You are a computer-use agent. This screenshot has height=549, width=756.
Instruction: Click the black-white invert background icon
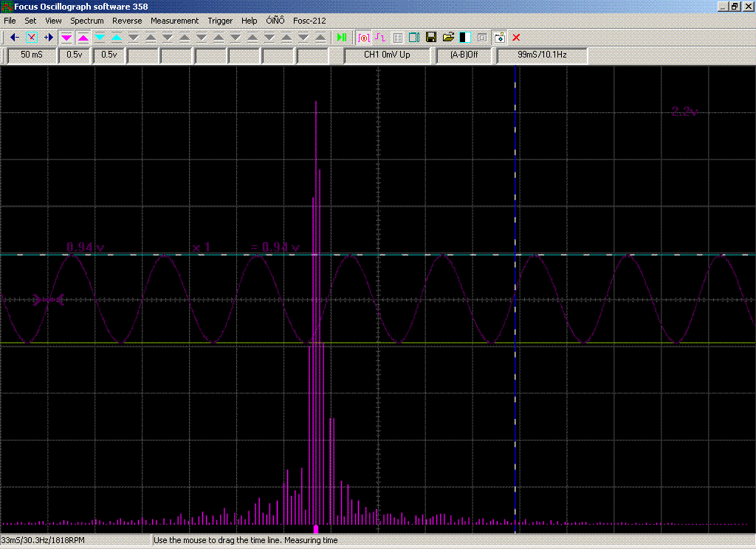(465, 37)
